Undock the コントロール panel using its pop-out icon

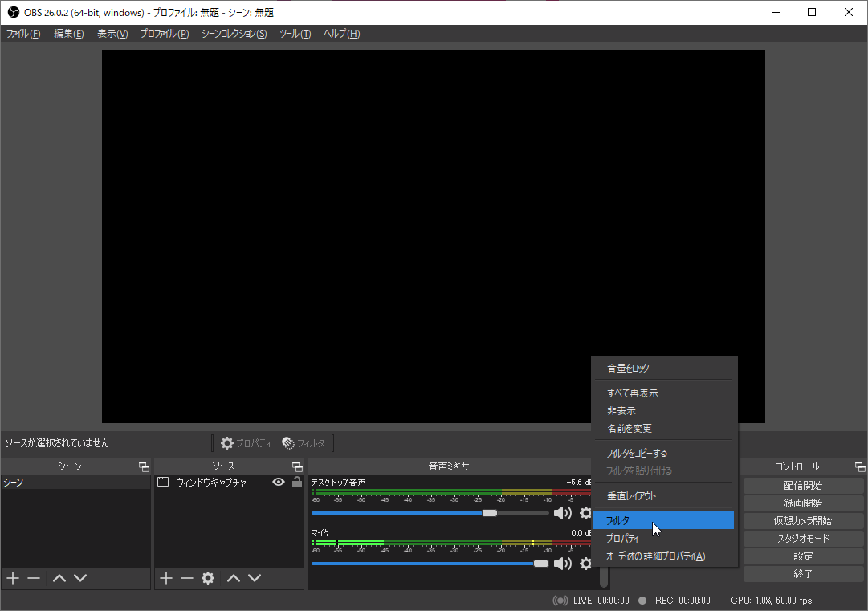(x=860, y=466)
